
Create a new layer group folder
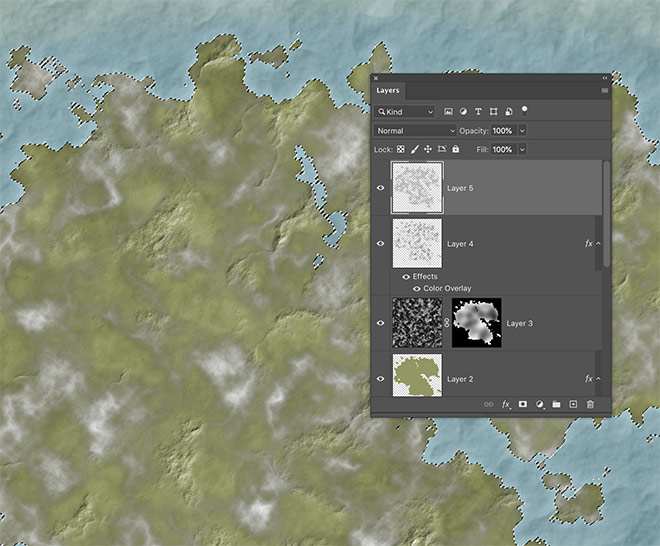(x=556, y=404)
